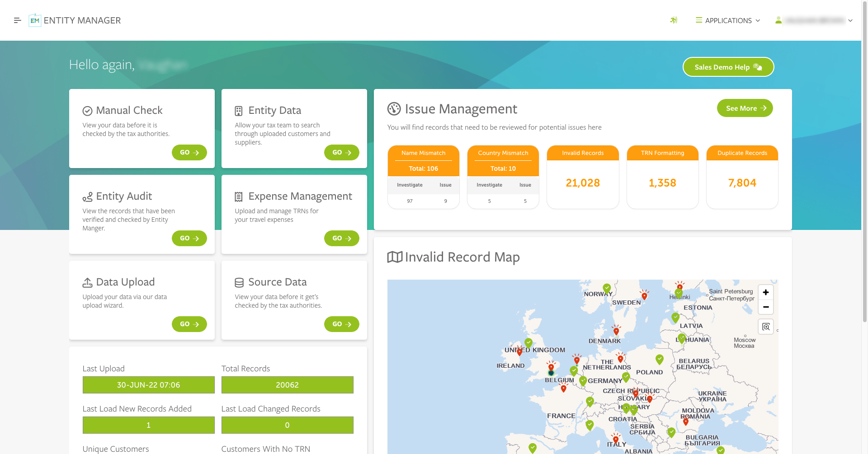Go to Manual Check
868x454 pixels.
[x=189, y=152]
